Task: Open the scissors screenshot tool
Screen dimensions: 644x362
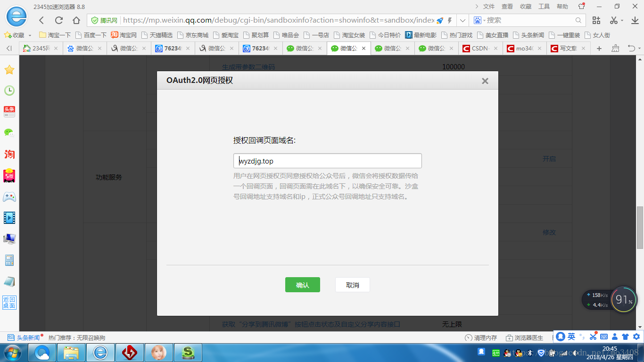Action: click(x=613, y=20)
